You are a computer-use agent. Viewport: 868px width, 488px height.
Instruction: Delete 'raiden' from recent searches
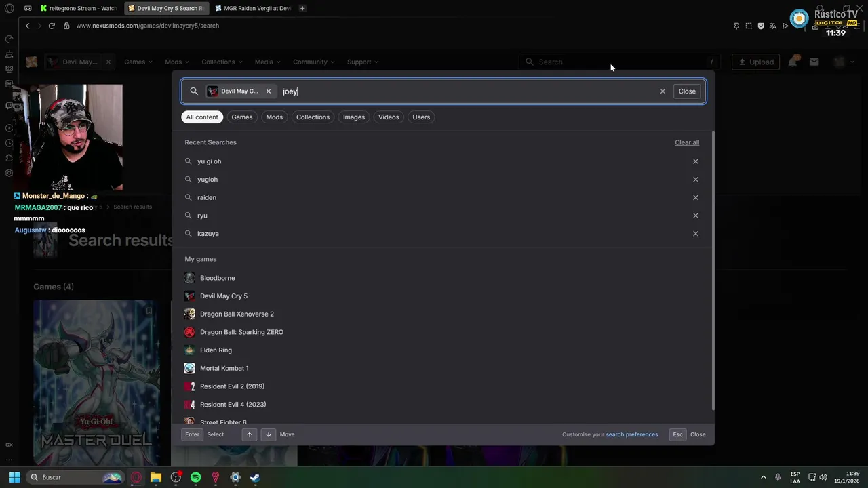click(695, 197)
